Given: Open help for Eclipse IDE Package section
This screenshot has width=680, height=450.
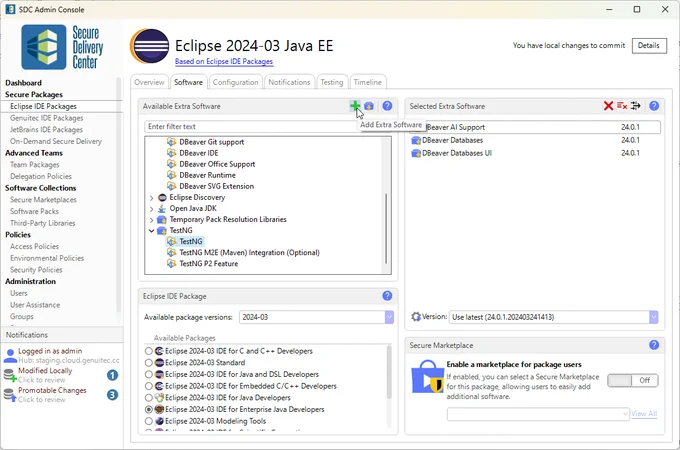Looking at the screenshot, I should (x=387, y=296).
